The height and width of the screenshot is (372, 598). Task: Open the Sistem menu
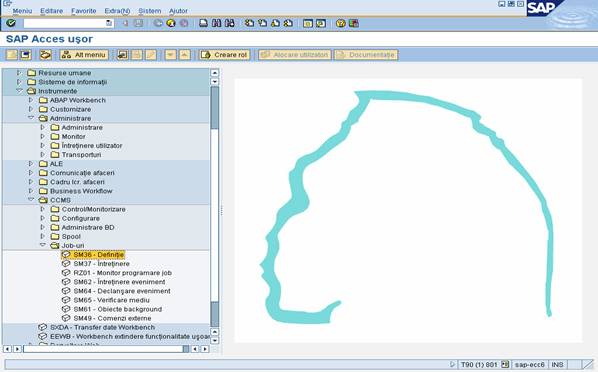click(150, 11)
